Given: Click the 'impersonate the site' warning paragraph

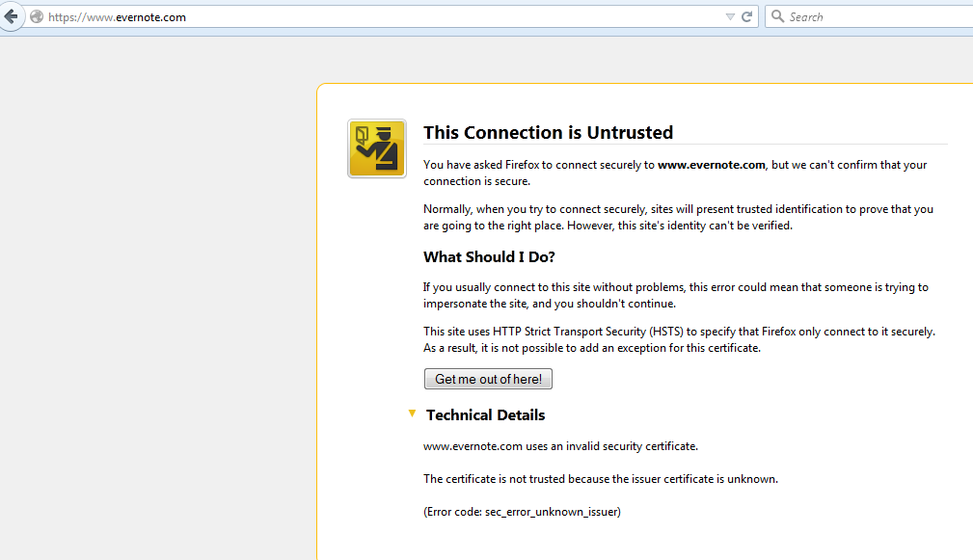Looking at the screenshot, I should [676, 295].
